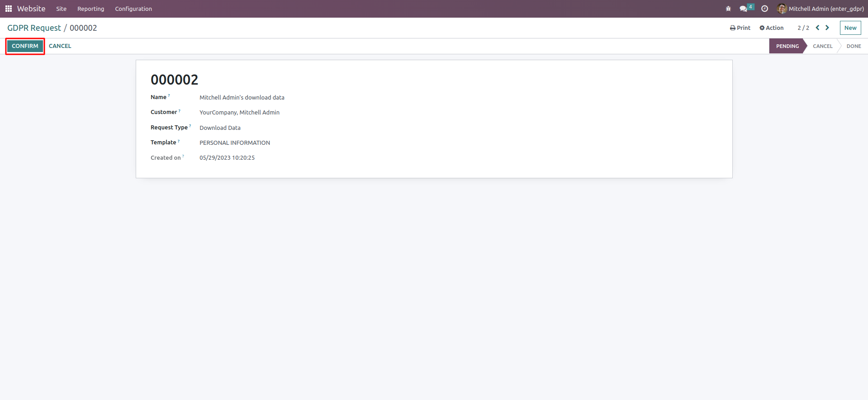Click the record title 000002 heading
Image resolution: width=868 pixels, height=400 pixels.
pyautogui.click(x=175, y=80)
